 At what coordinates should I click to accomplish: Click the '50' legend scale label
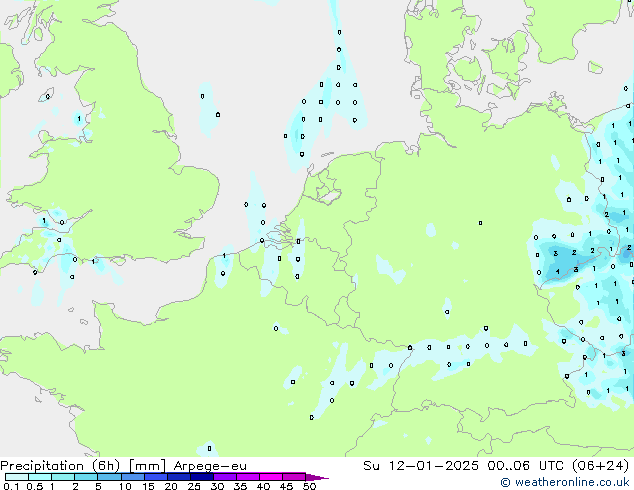click(310, 486)
